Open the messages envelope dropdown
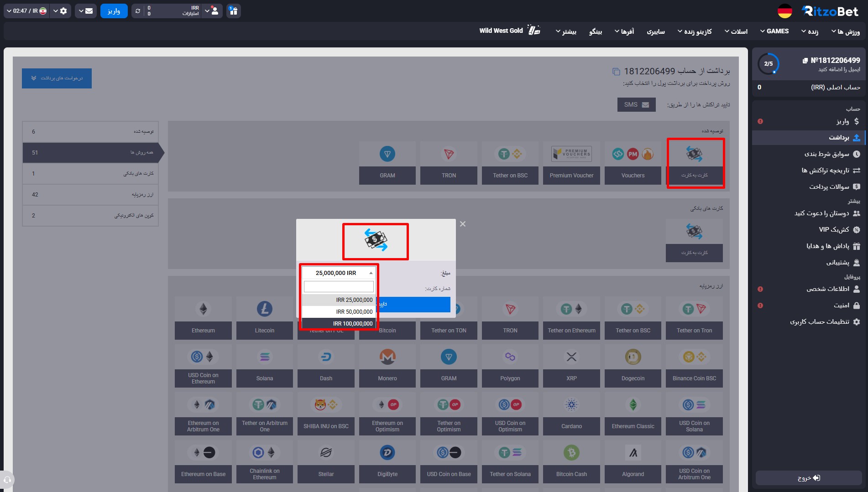This screenshot has height=492, width=868. point(86,11)
